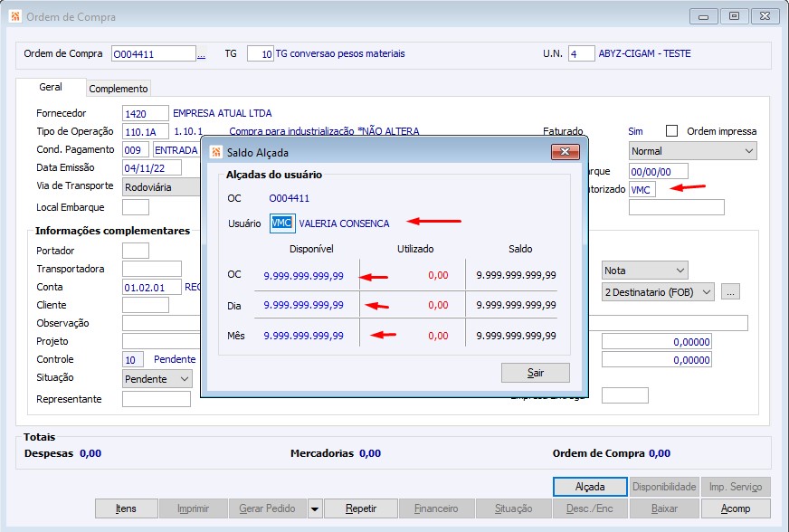The width and height of the screenshot is (789, 532).
Task: Close the Saldo Alçada dialog
Action: click(x=566, y=151)
